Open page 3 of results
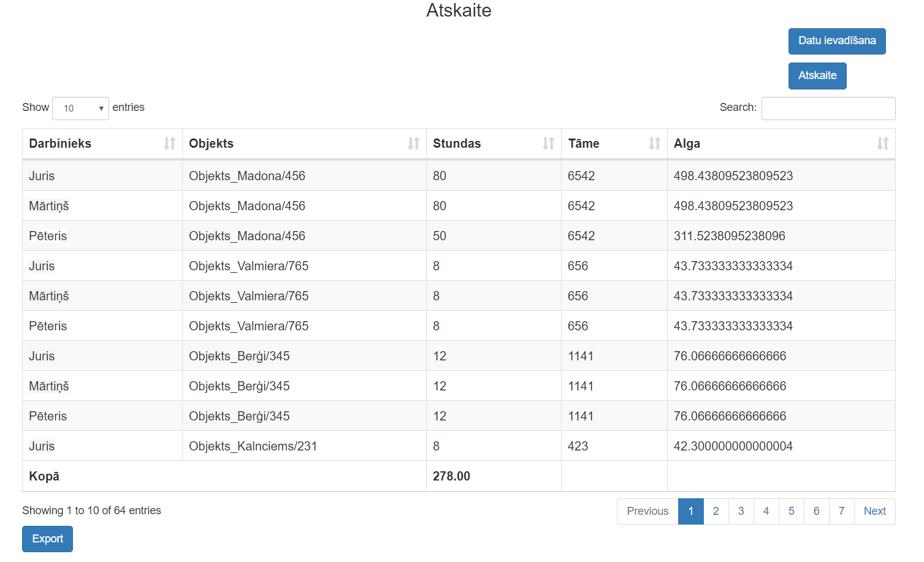 pyautogui.click(x=741, y=511)
